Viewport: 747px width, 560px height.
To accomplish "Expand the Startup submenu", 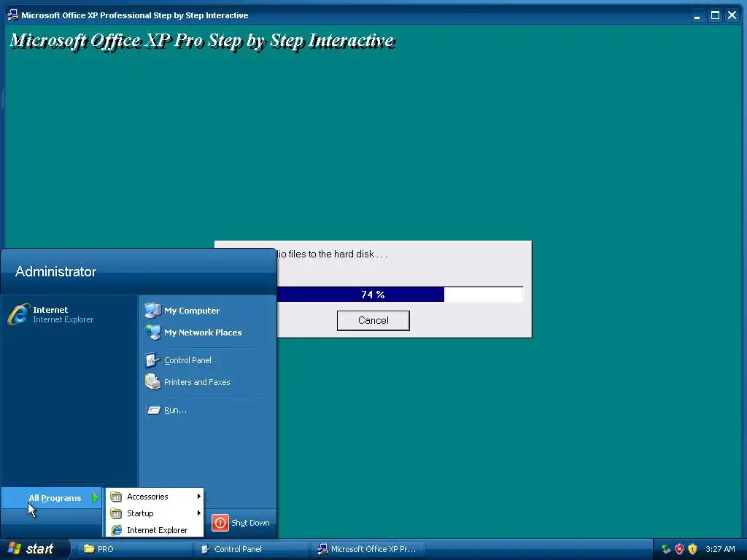I will (155, 513).
